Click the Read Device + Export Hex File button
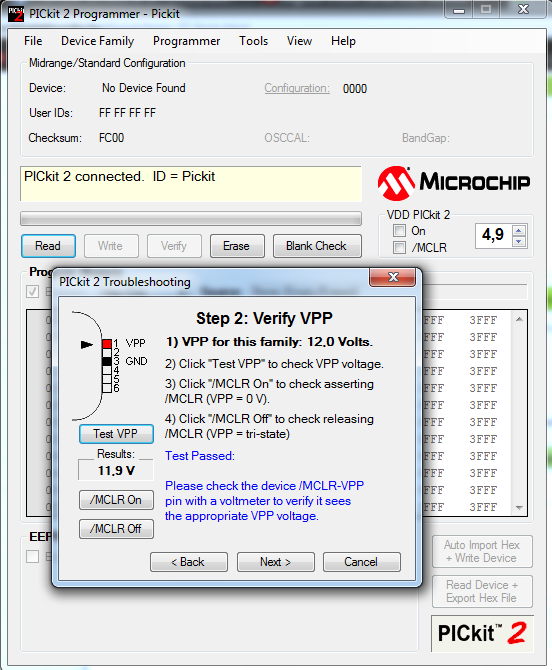This screenshot has height=670, width=552. pyautogui.click(x=482, y=591)
